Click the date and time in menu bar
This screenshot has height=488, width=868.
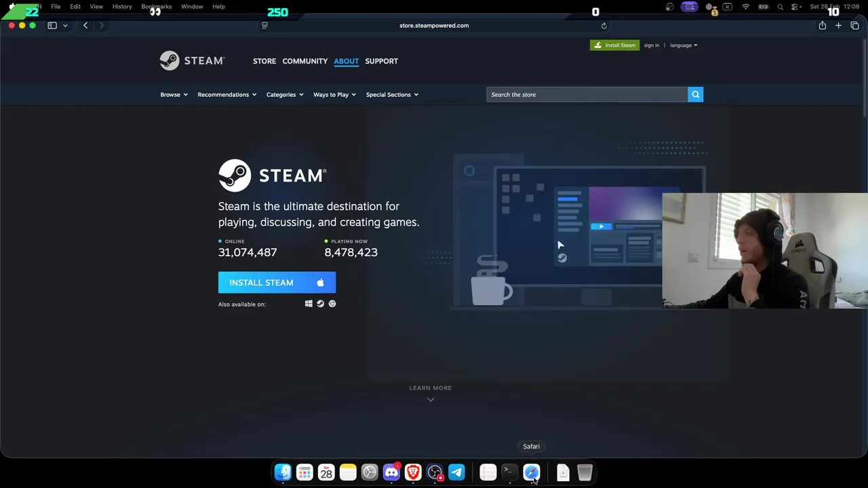click(835, 7)
